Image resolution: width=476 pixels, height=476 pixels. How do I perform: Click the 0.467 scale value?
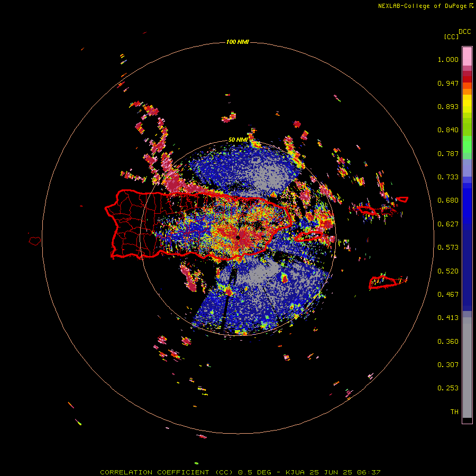click(x=448, y=295)
